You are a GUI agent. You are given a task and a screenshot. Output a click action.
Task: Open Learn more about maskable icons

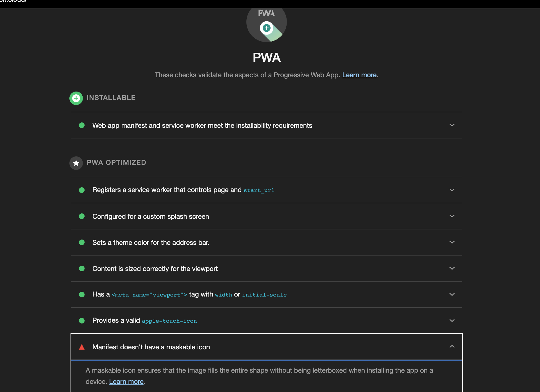point(126,381)
